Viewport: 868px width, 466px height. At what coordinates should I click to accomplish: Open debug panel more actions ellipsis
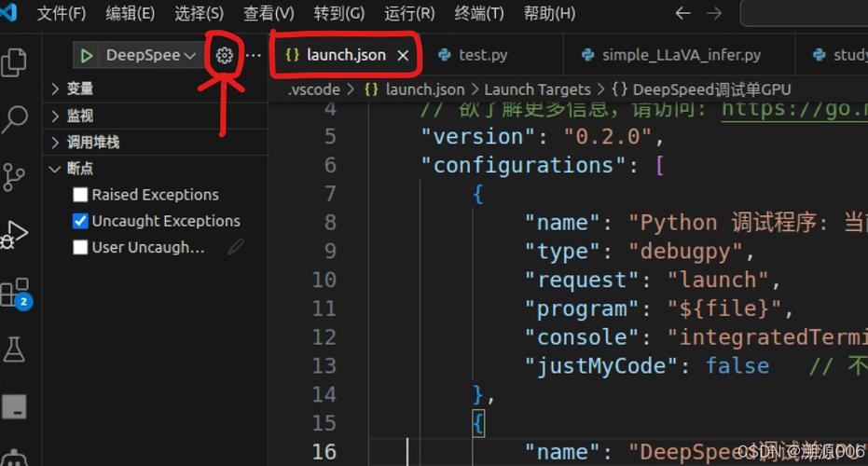[253, 55]
